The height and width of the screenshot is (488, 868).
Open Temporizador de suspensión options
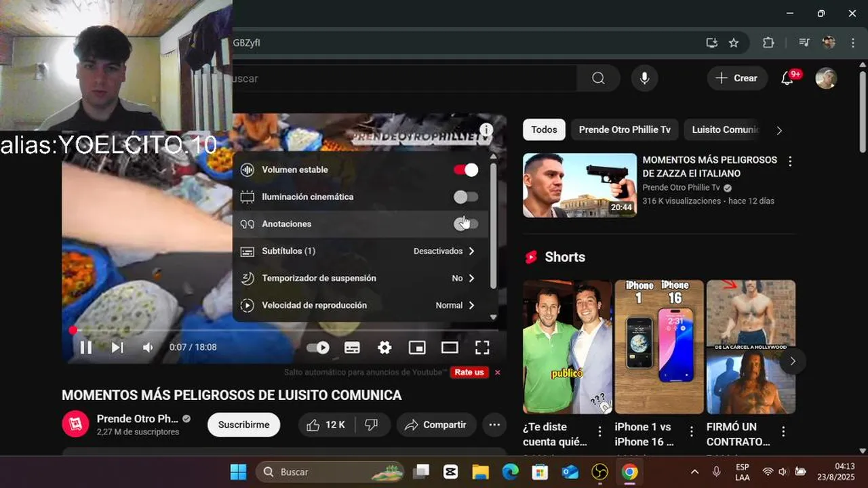(x=361, y=279)
